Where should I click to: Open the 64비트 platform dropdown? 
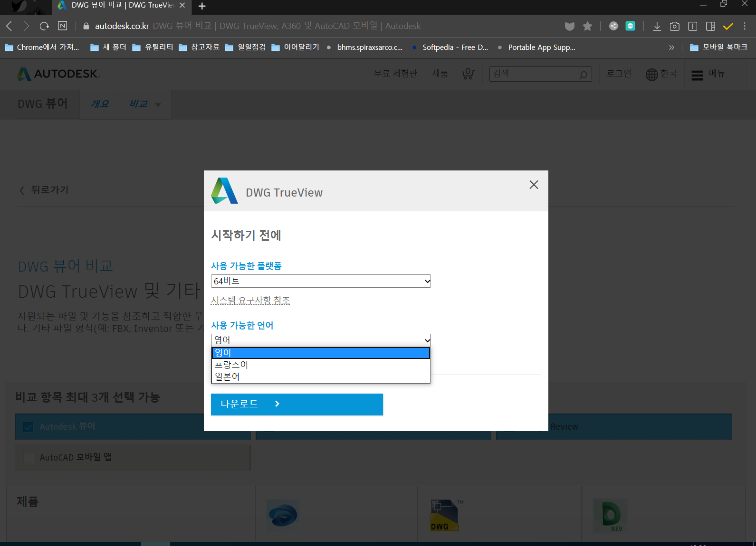click(x=321, y=281)
